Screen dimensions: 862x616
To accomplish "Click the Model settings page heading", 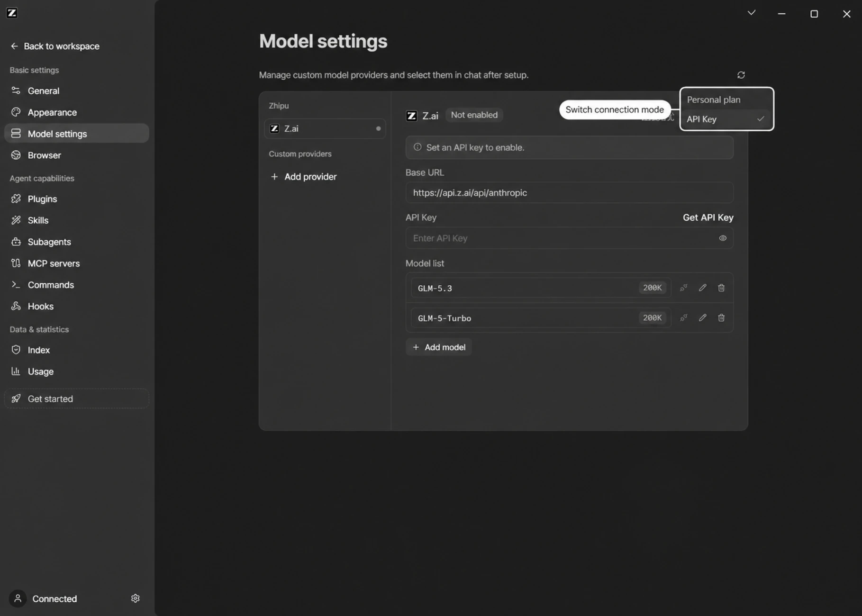I will [323, 41].
